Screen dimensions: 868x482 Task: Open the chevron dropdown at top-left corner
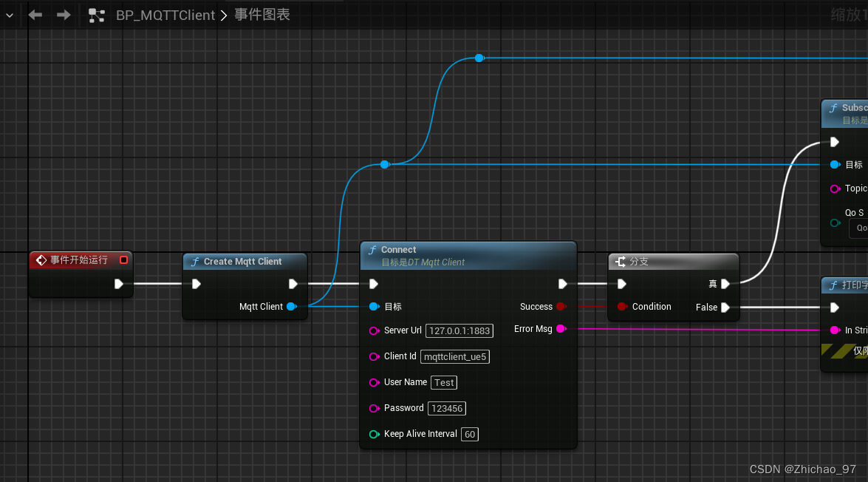tap(8, 13)
